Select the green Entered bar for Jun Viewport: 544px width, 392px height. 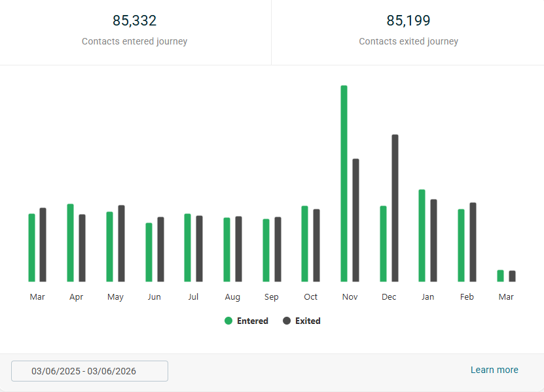pos(149,252)
